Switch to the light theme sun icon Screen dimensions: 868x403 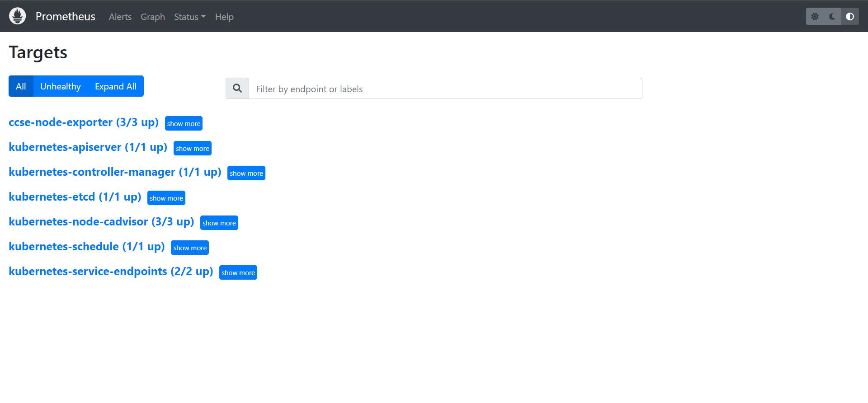(x=815, y=17)
